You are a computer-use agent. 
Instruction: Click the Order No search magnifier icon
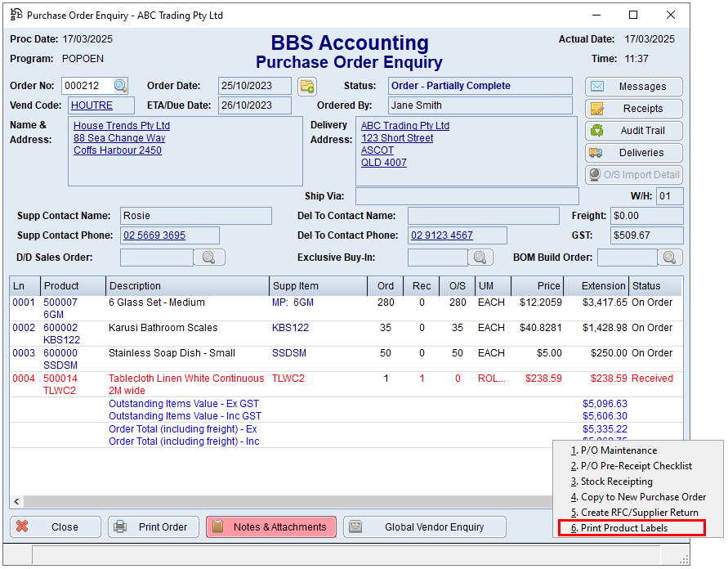point(121,86)
